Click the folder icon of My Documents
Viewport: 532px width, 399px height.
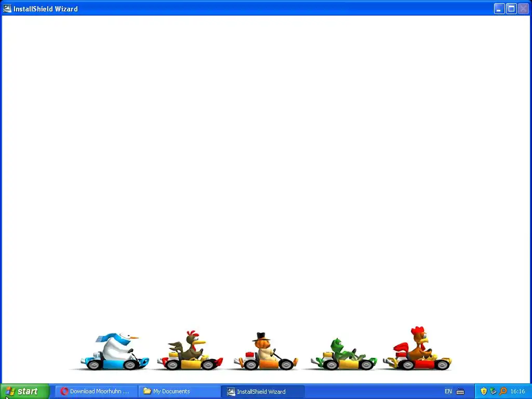coord(147,391)
